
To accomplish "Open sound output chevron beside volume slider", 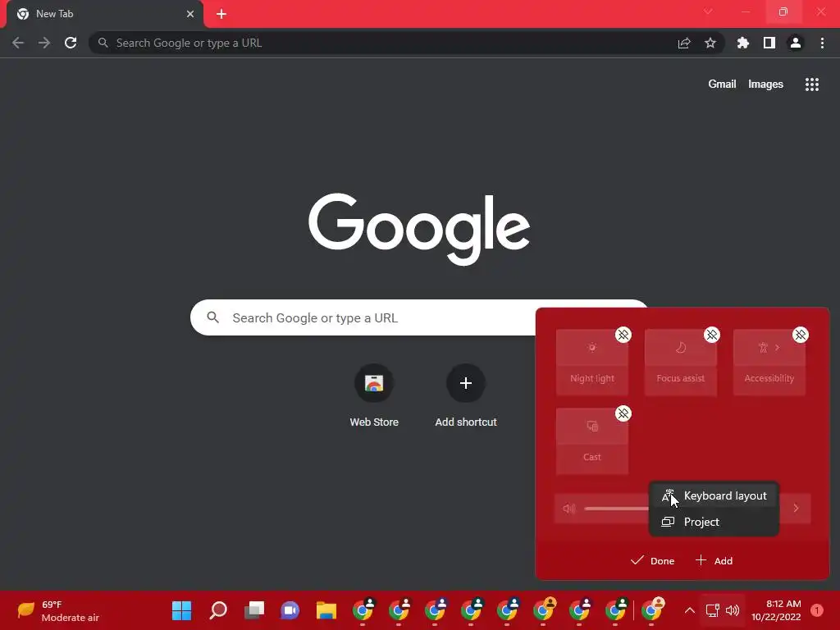I will pos(796,509).
